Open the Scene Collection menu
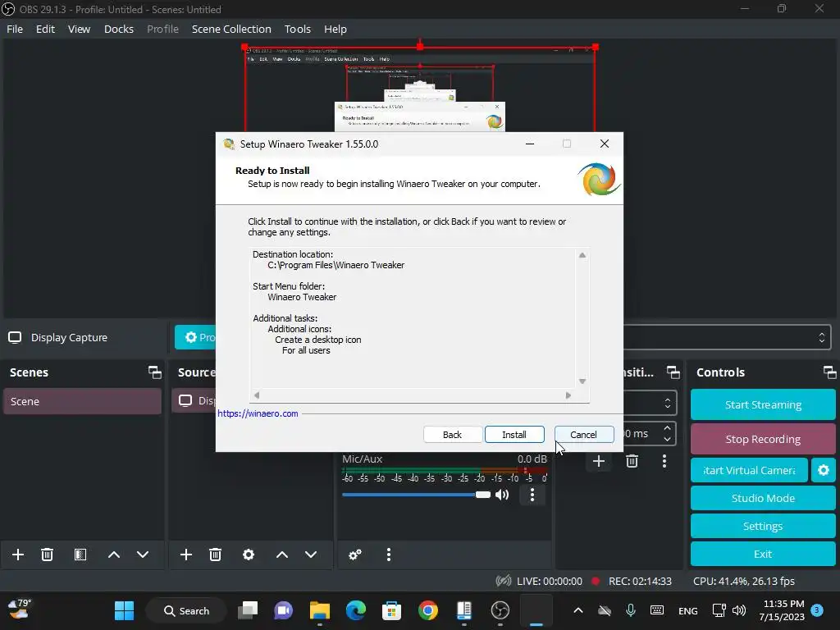840x630 pixels. point(231,29)
